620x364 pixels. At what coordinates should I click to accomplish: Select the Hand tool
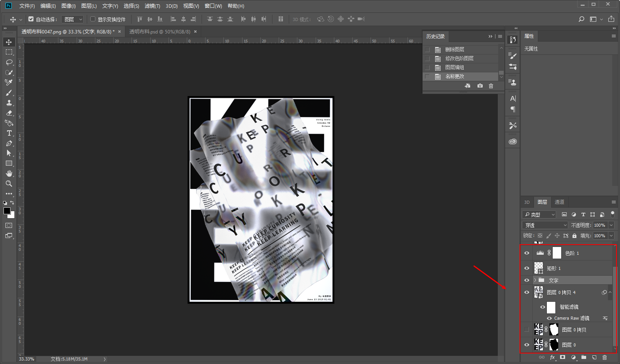click(x=9, y=173)
